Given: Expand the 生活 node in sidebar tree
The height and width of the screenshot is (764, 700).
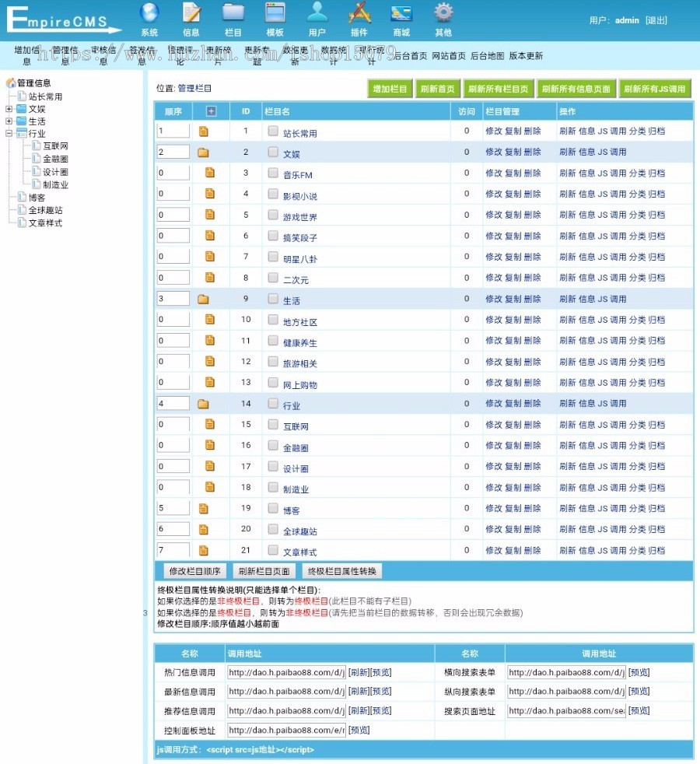Looking at the screenshot, I should pyautogui.click(x=9, y=121).
